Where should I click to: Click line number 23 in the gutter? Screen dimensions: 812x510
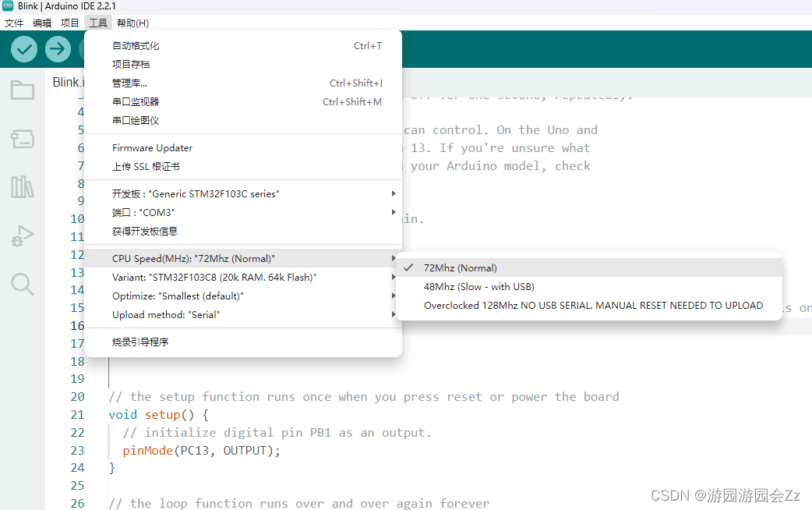click(x=78, y=451)
